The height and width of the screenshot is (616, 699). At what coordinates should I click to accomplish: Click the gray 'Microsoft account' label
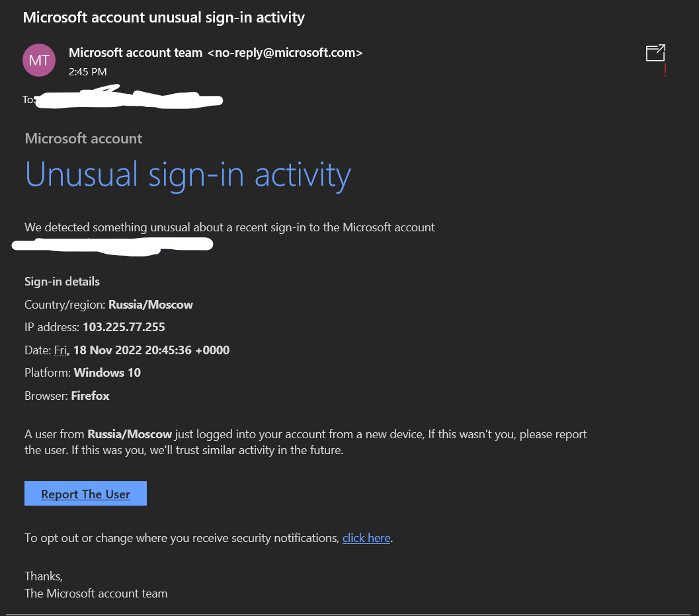[x=83, y=139]
